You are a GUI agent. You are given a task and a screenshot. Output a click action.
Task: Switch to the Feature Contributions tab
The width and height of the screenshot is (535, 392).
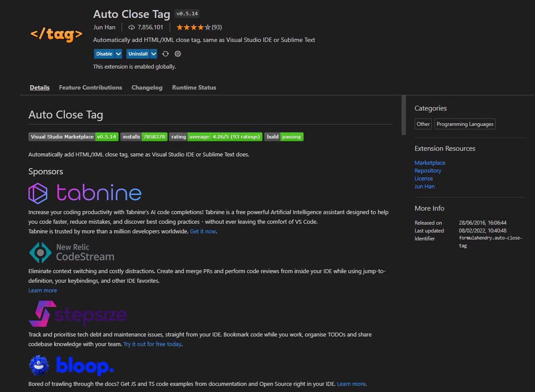tap(91, 87)
